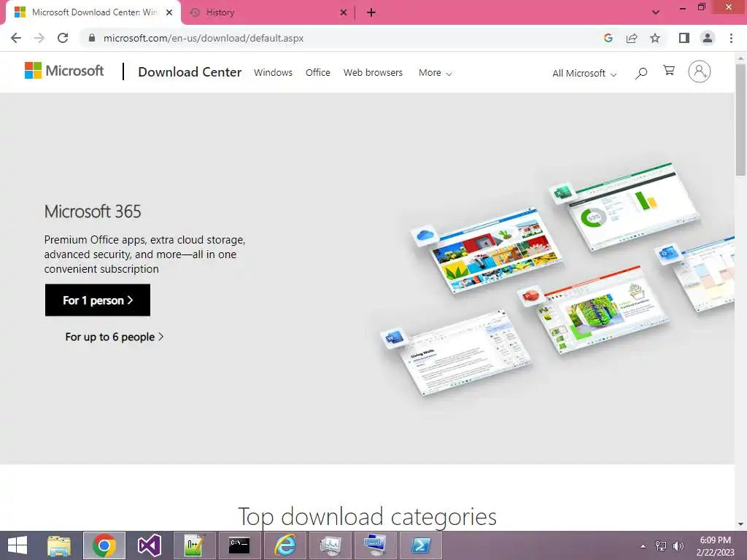
Task: Close the History tab
Action: coord(344,13)
